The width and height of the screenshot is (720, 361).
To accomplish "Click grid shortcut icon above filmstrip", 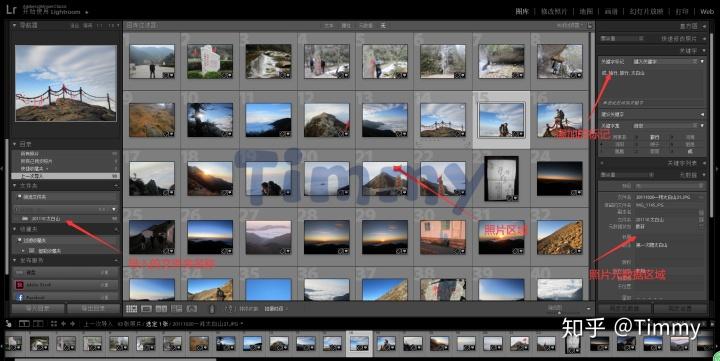I will click(54, 324).
